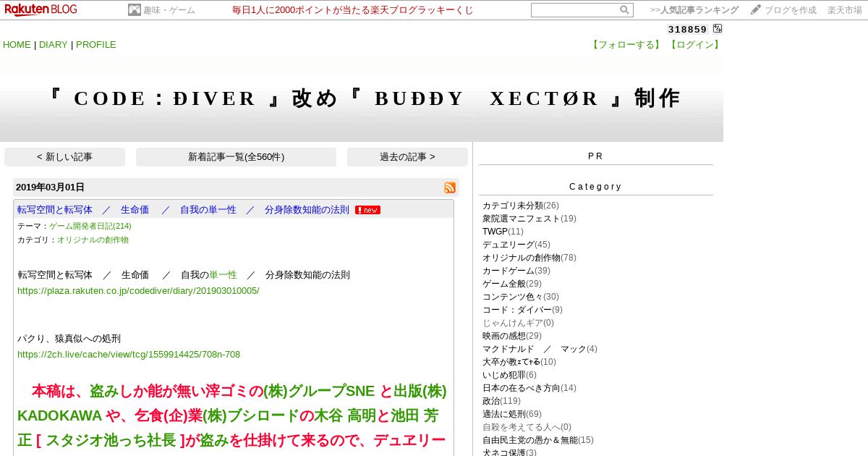
Task: Click the access counter icon beside 318859
Action: [x=717, y=29]
